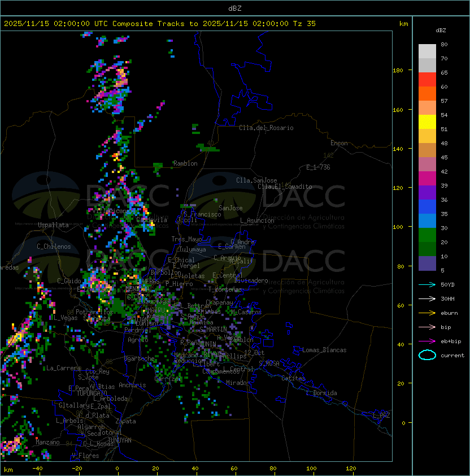Click the 'TUNUYAN' place label
This screenshot has height=476, width=470.
120,440
